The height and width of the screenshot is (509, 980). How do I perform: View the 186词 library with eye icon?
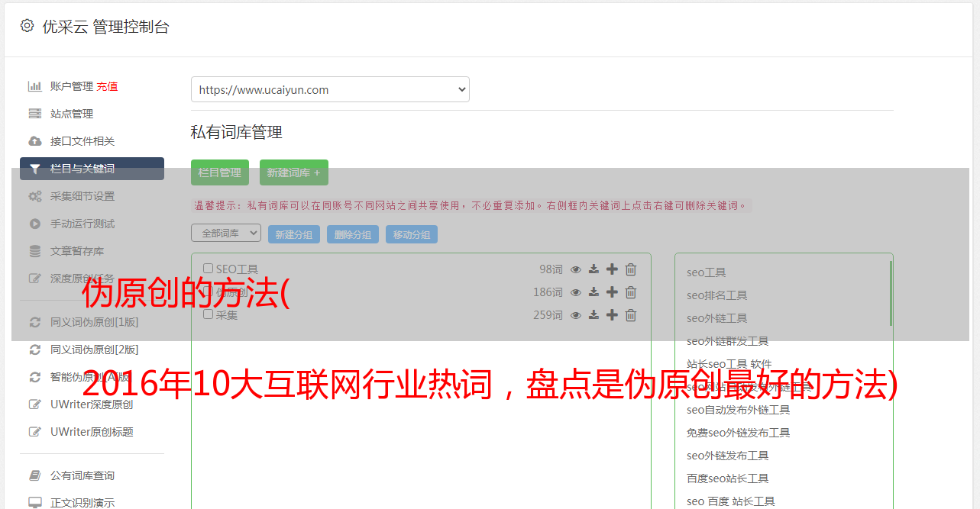click(x=576, y=292)
